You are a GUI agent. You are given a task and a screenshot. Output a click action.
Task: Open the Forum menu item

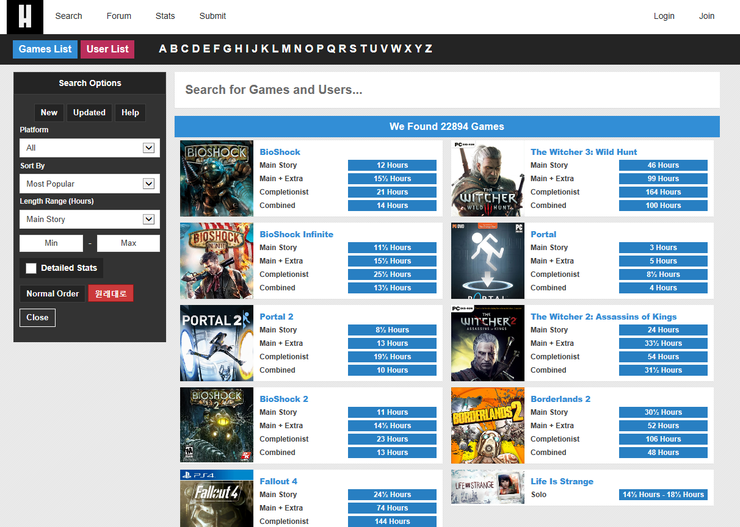(x=119, y=16)
